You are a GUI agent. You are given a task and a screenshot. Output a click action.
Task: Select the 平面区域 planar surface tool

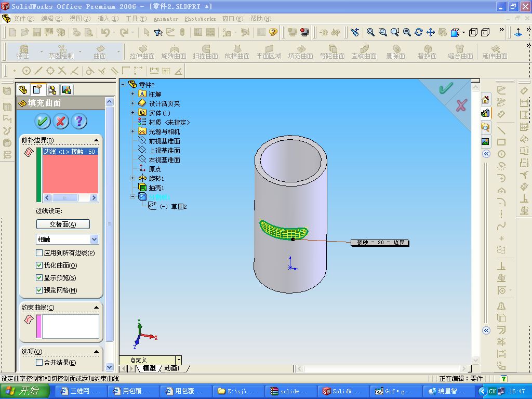tap(269, 52)
